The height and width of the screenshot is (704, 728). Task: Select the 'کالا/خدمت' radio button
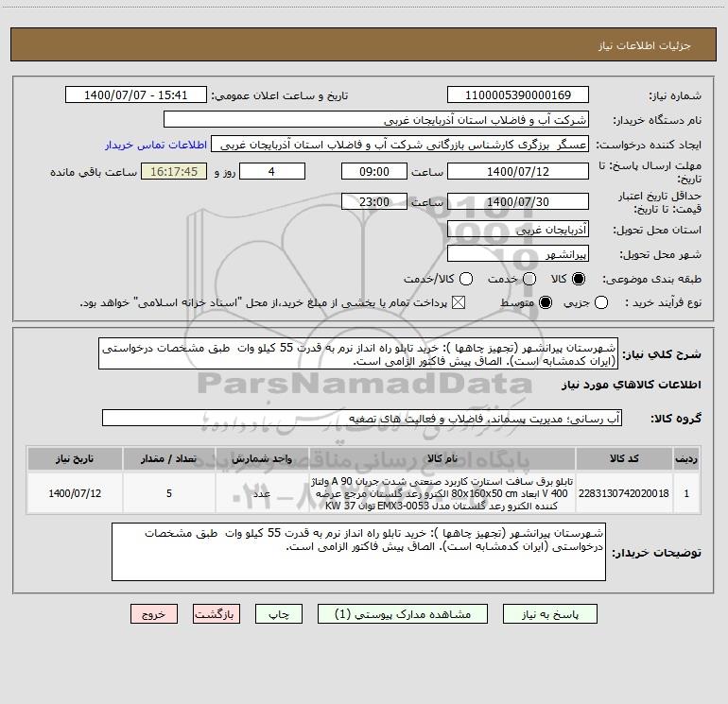click(x=466, y=279)
